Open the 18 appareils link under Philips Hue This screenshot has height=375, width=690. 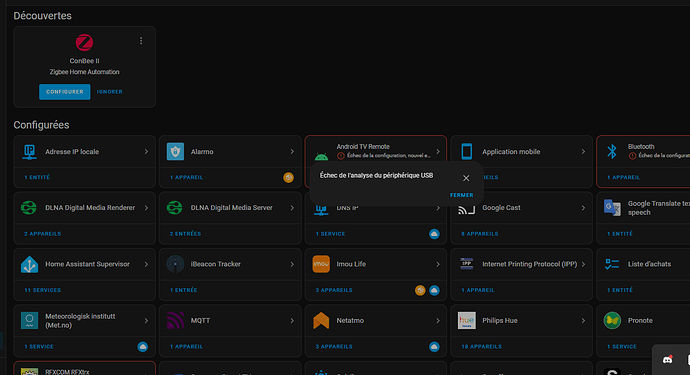pos(481,346)
